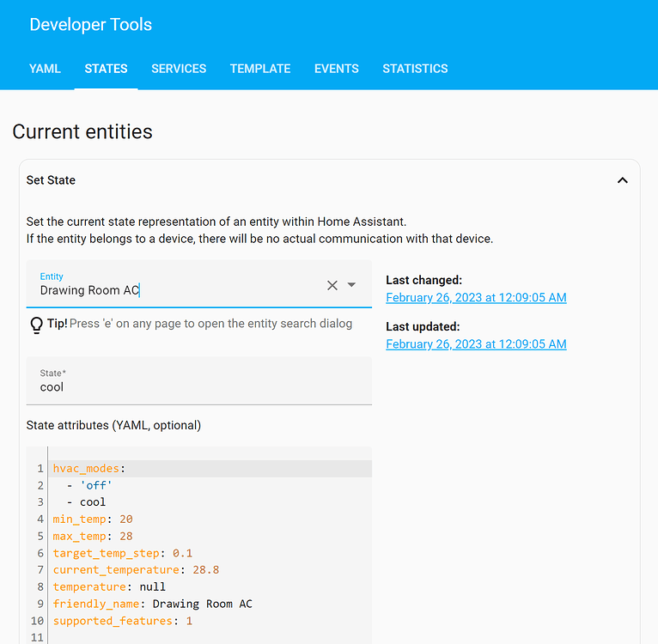The height and width of the screenshot is (644, 658).
Task: Click the min_temp: 20 line
Action: 93,519
